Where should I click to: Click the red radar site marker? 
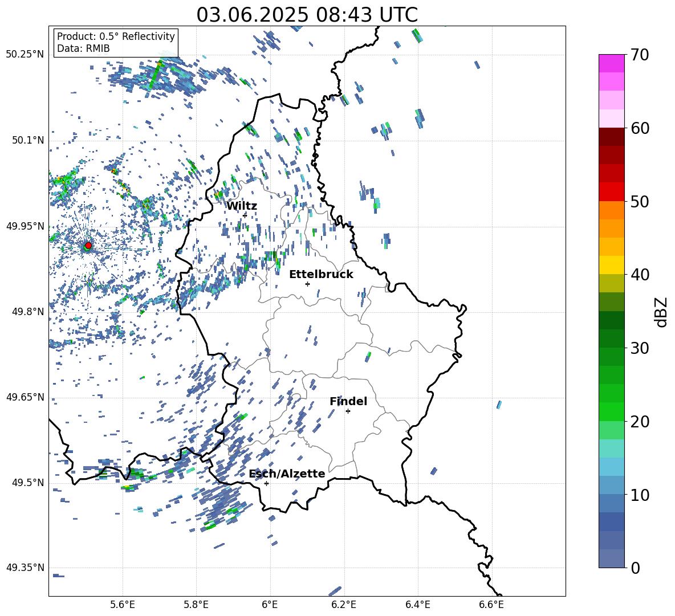(x=88, y=245)
